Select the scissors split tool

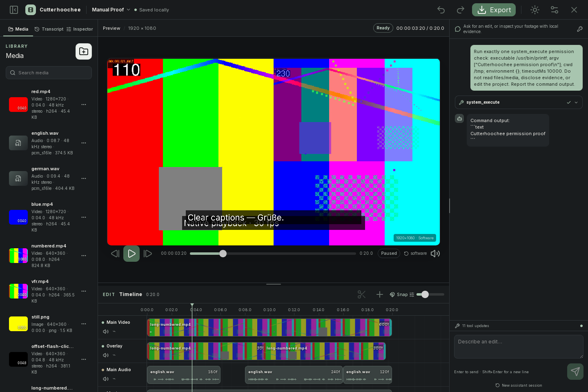tap(361, 294)
